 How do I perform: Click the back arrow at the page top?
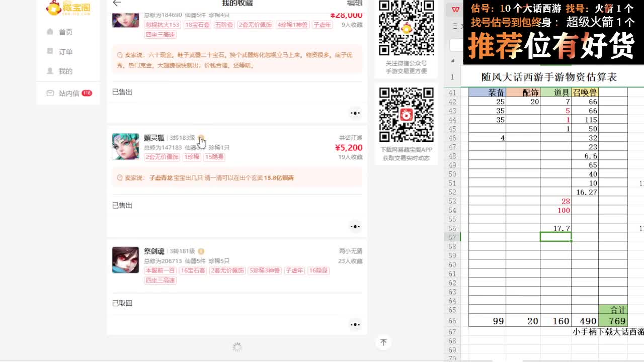click(117, 3)
